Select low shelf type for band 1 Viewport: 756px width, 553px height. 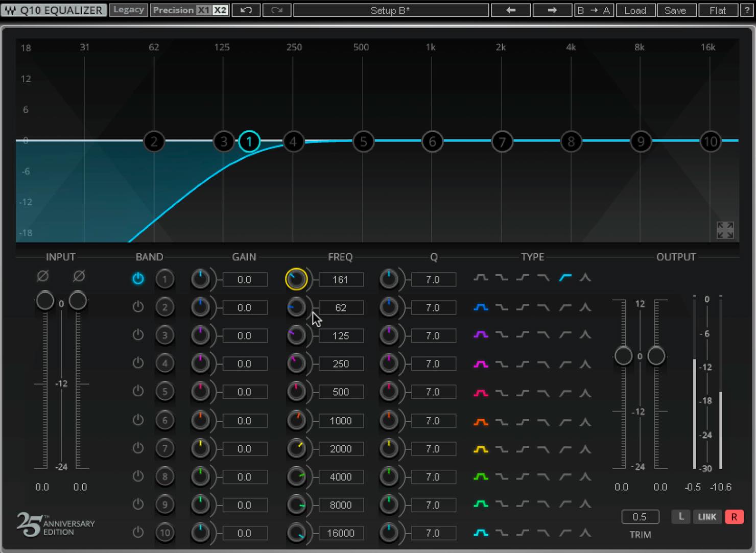click(502, 278)
